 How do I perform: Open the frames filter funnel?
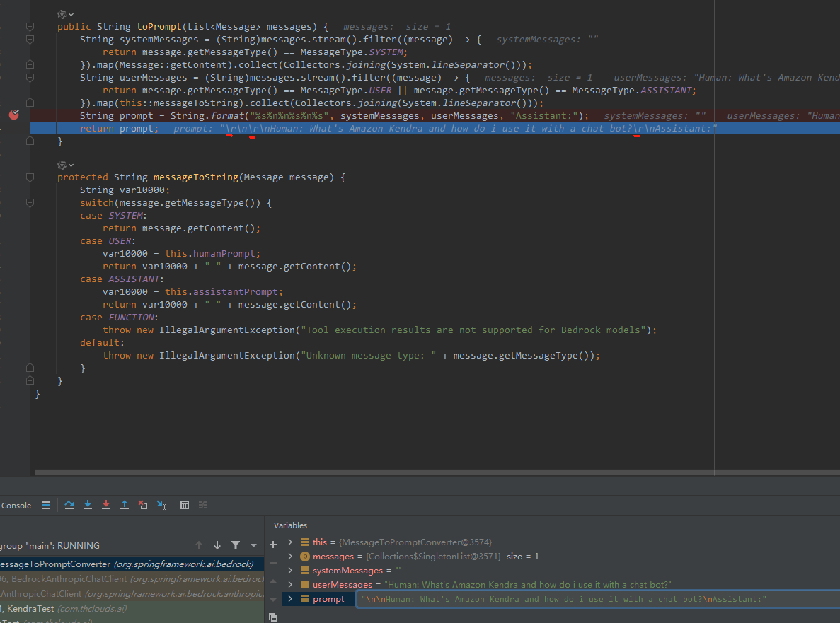tap(236, 545)
